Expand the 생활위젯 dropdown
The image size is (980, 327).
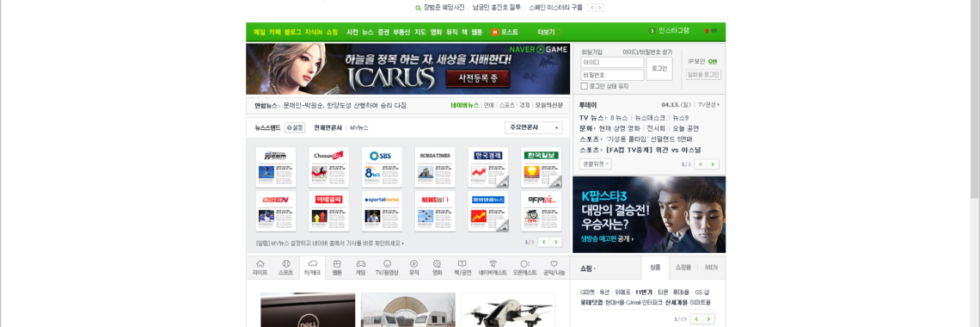coord(595,163)
